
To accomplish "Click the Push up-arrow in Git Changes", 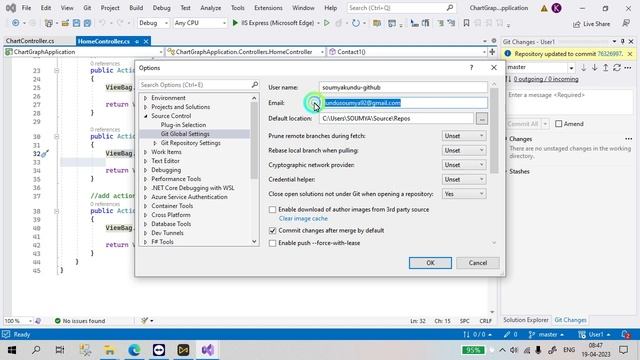I will [606, 68].
